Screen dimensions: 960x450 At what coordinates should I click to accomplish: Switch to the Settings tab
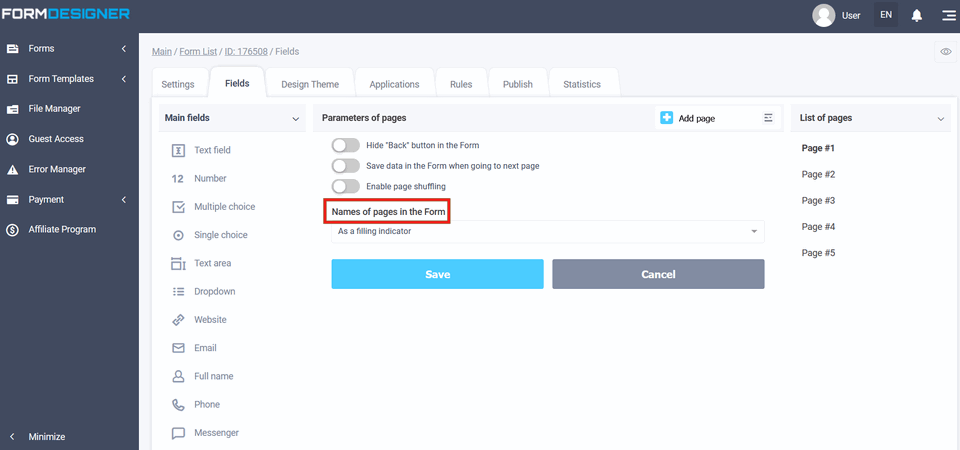pyautogui.click(x=178, y=84)
